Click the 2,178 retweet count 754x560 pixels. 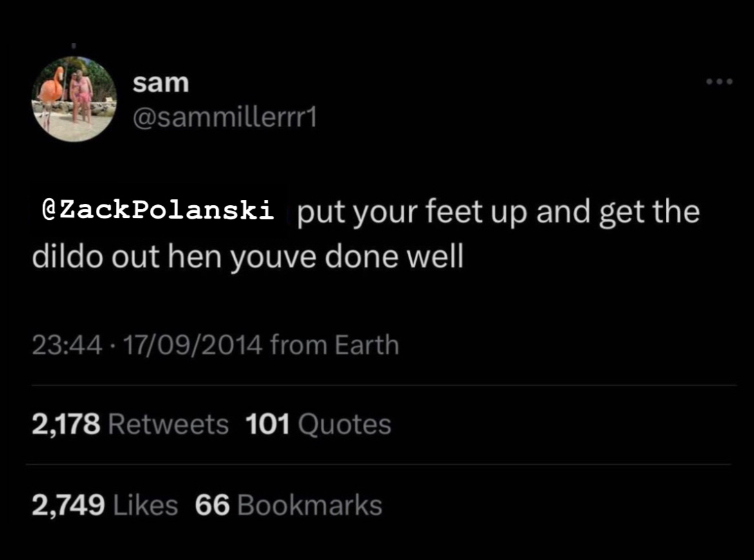coord(66,424)
